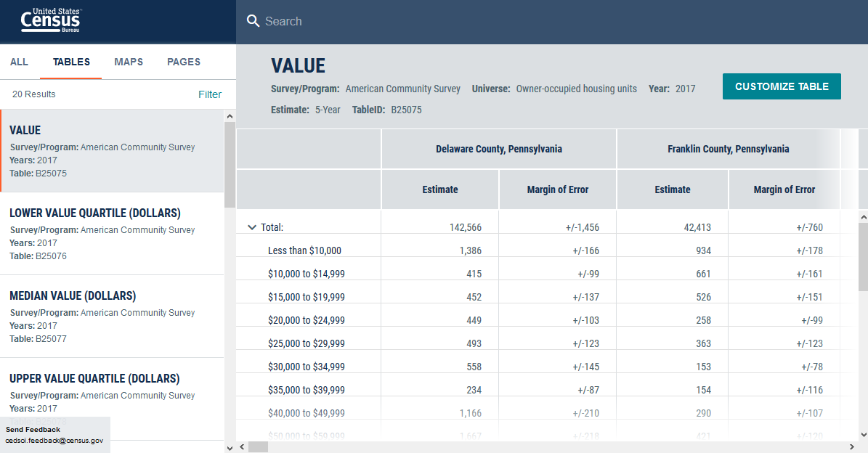Click Delaware County, Pennsylvania column header
The width and height of the screenshot is (868, 453).
pyautogui.click(x=499, y=149)
